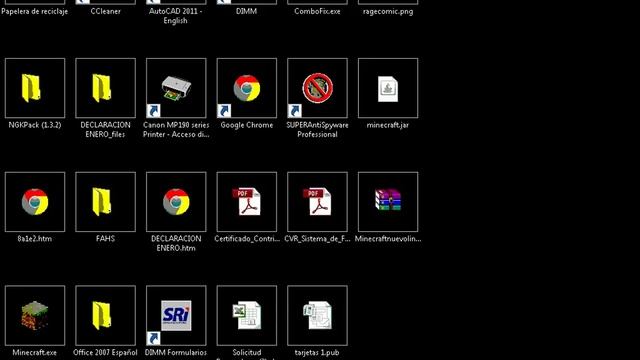This screenshot has height=360, width=640.
Task: Select the Minecraftnuevolin WinRAR archive
Action: 388,202
